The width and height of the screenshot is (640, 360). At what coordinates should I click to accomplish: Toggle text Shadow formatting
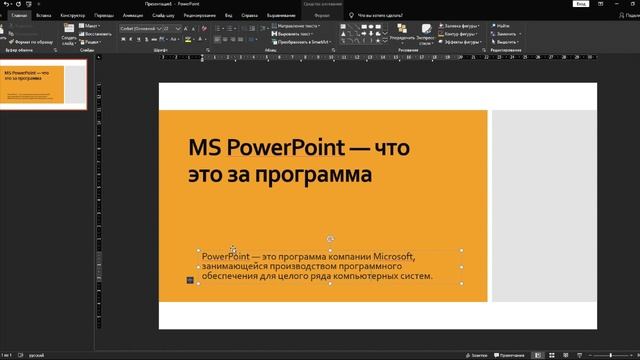(147, 40)
